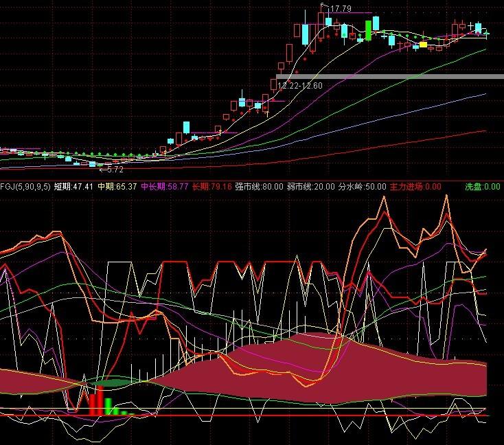504x445 pixels.
Task: Click the 12.22-12.60 gap price label
Action: [300, 86]
